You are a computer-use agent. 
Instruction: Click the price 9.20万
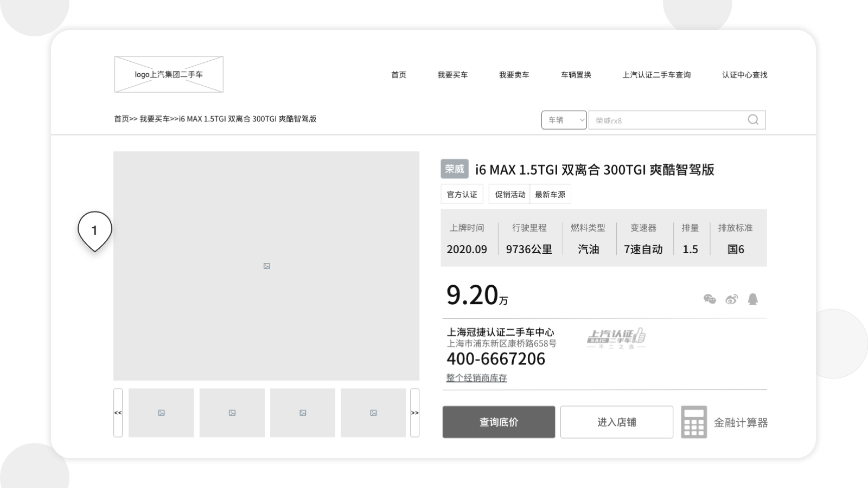tap(477, 296)
